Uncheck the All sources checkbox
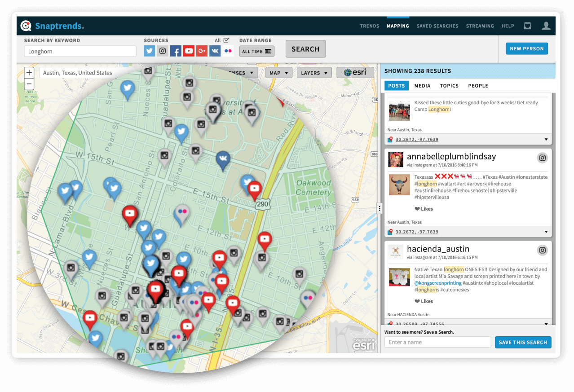 226,40
